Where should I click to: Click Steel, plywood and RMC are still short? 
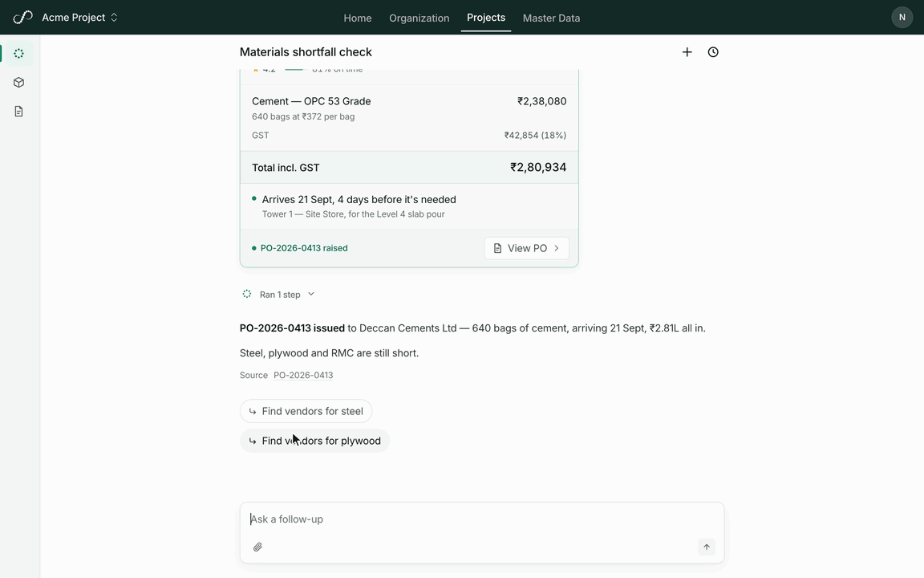pyautogui.click(x=330, y=353)
